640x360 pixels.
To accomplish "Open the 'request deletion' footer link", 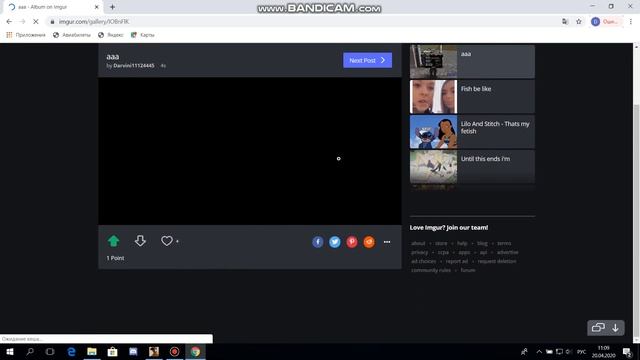I will [497, 261].
